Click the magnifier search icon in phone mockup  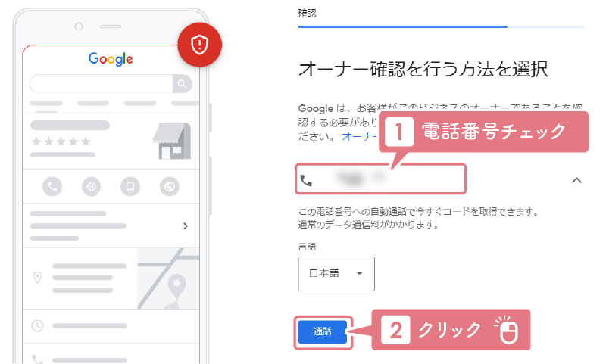(182, 84)
